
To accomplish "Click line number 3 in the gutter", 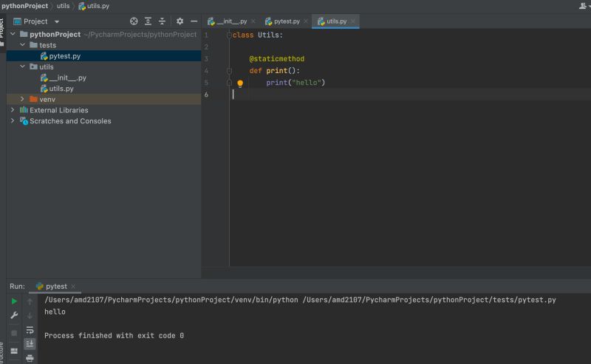I will [x=206, y=59].
